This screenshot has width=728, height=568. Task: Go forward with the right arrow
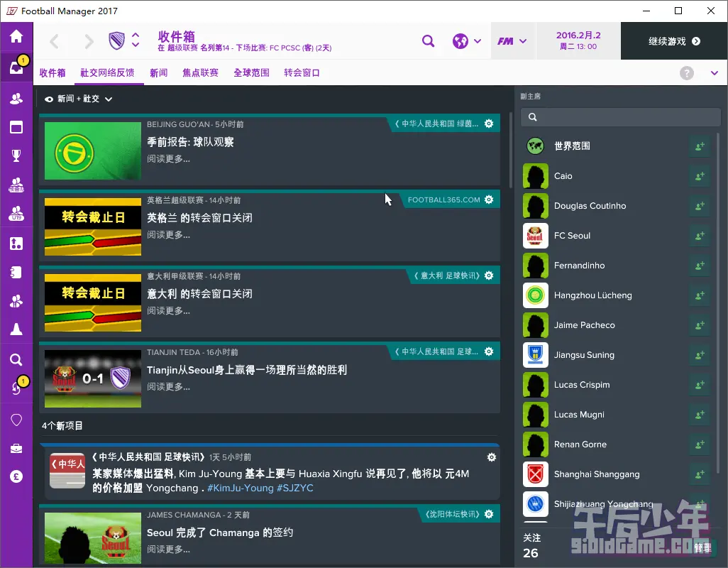point(89,41)
